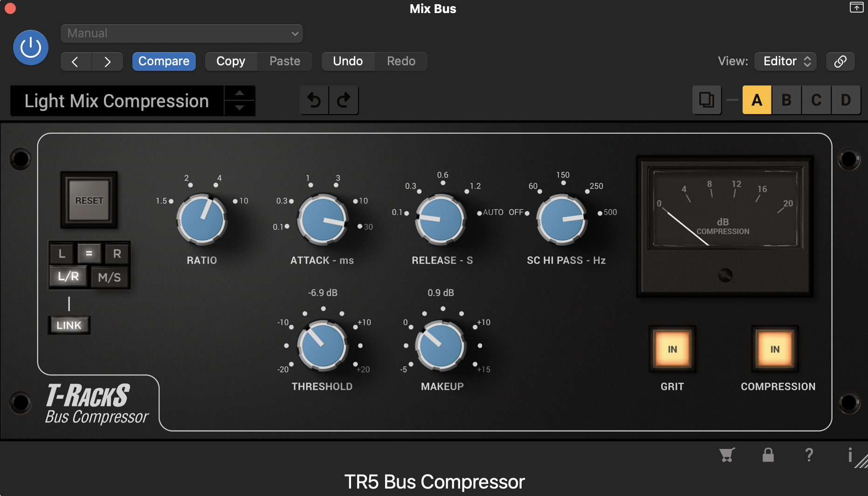Image resolution: width=868 pixels, height=496 pixels.
Task: Step to previous preset with up triangle
Action: pos(240,93)
